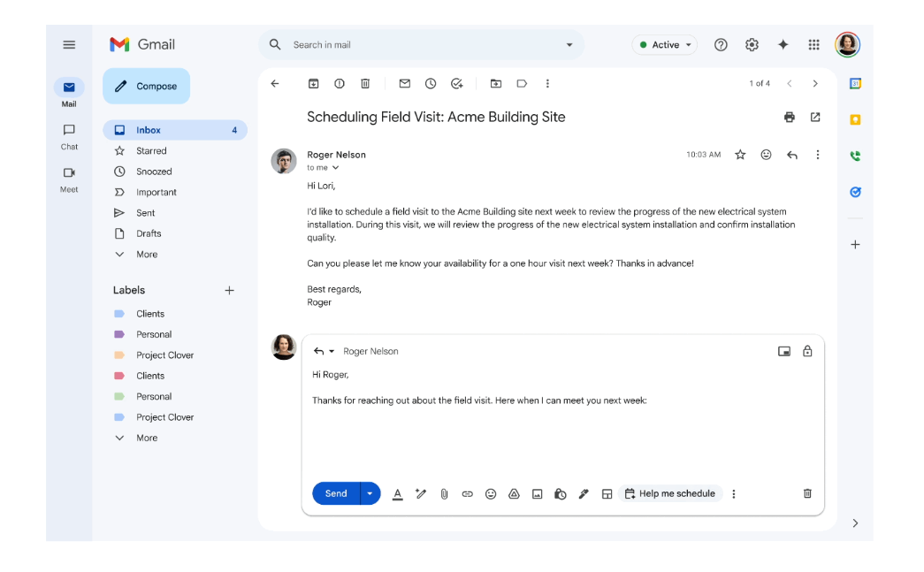Select the purple Personal label

point(153,334)
